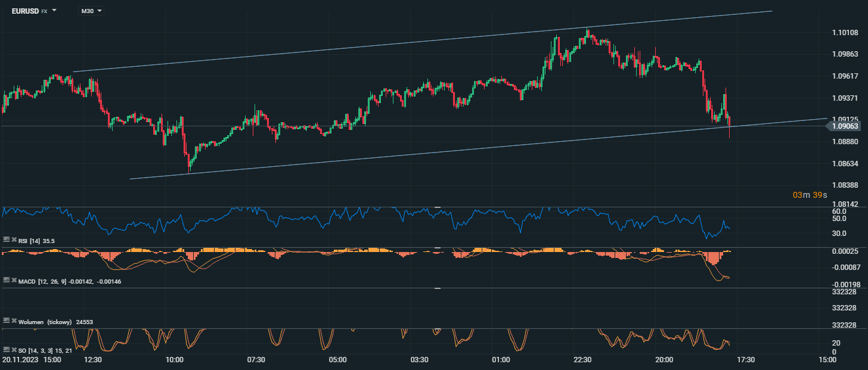Remove the Wolumen (tickowy) indicator via X icon
Viewport: 868px width, 370px height.
click(x=14, y=321)
